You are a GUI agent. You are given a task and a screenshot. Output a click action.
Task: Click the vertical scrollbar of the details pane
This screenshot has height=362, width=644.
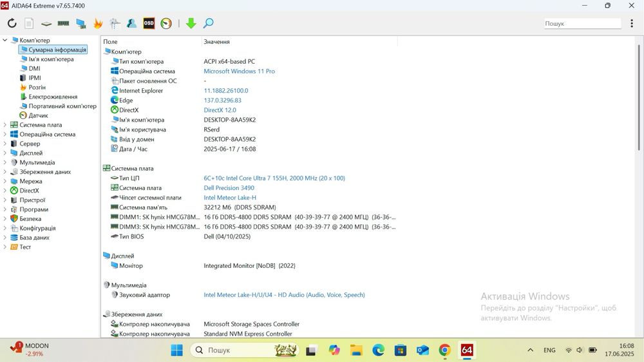click(x=639, y=97)
